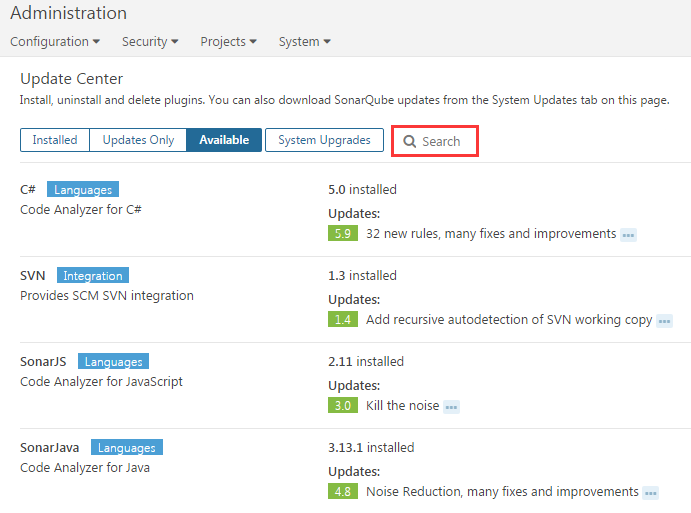
Task: Click the '3.13.1 installed' version text
Action: pyautogui.click(x=371, y=447)
